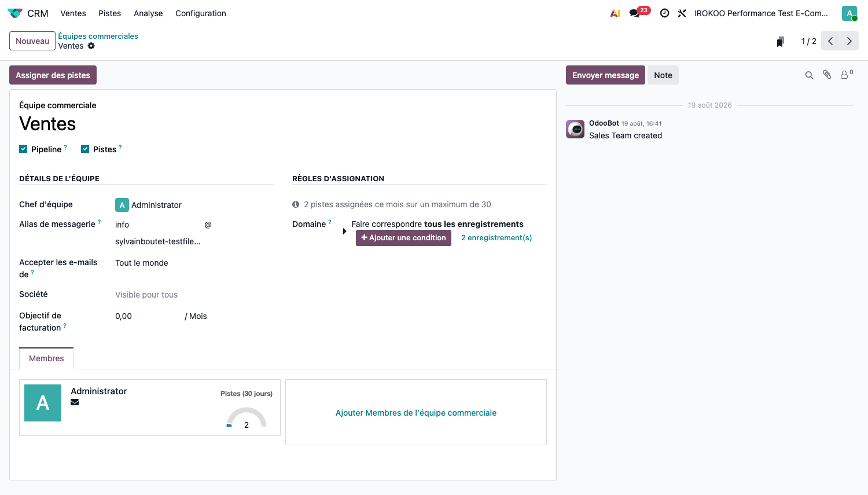Select the Membres tab
868x495 pixels.
(x=46, y=358)
